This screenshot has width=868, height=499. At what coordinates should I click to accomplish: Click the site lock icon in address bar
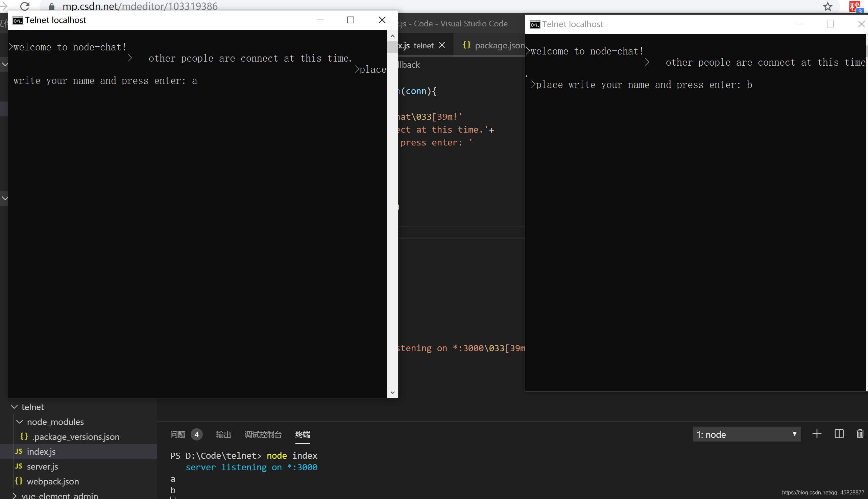point(52,6)
